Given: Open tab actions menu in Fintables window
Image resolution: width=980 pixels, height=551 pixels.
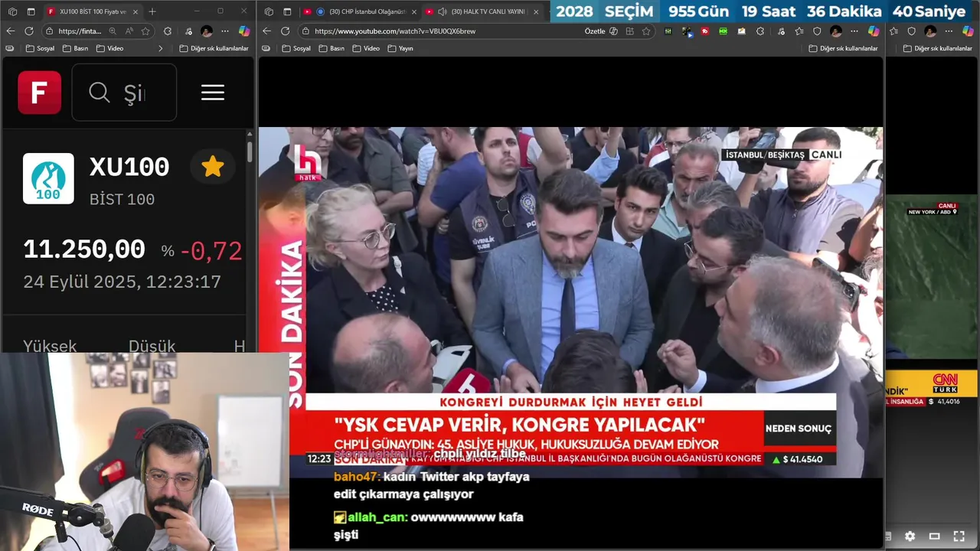Looking at the screenshot, I should click(x=31, y=11).
